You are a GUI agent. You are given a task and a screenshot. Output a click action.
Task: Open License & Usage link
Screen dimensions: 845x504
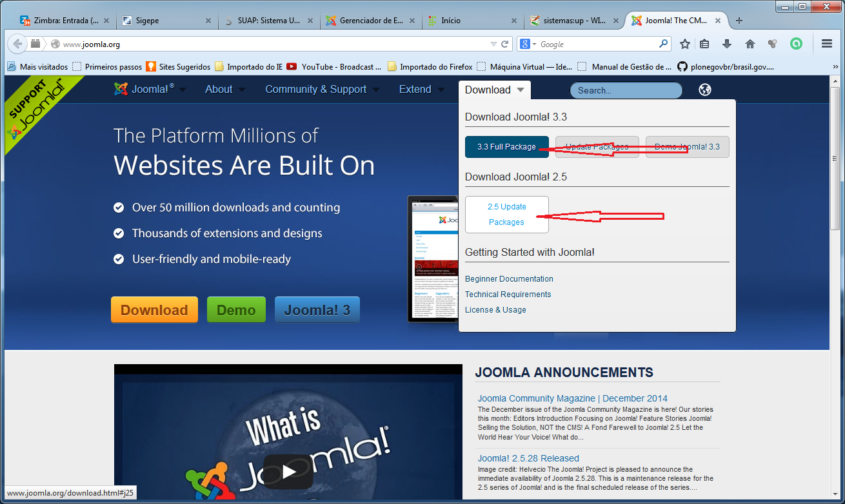[495, 310]
